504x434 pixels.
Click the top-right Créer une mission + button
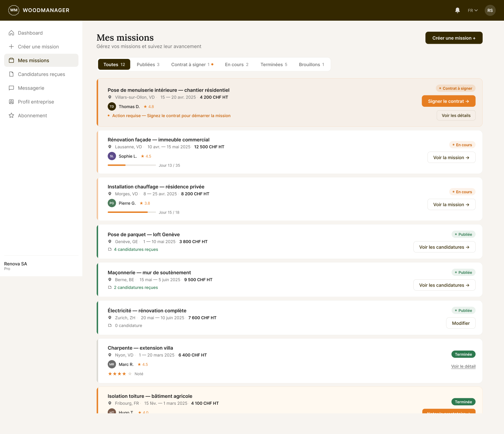click(454, 38)
